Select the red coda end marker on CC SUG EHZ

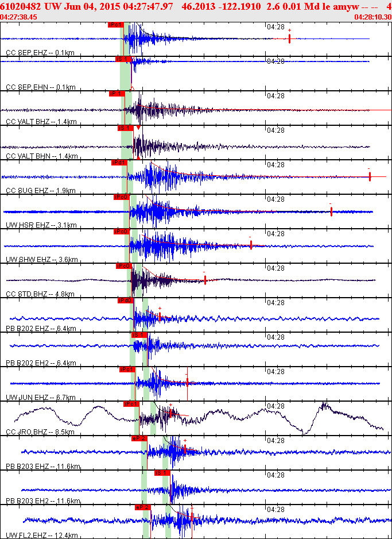pos(370,176)
